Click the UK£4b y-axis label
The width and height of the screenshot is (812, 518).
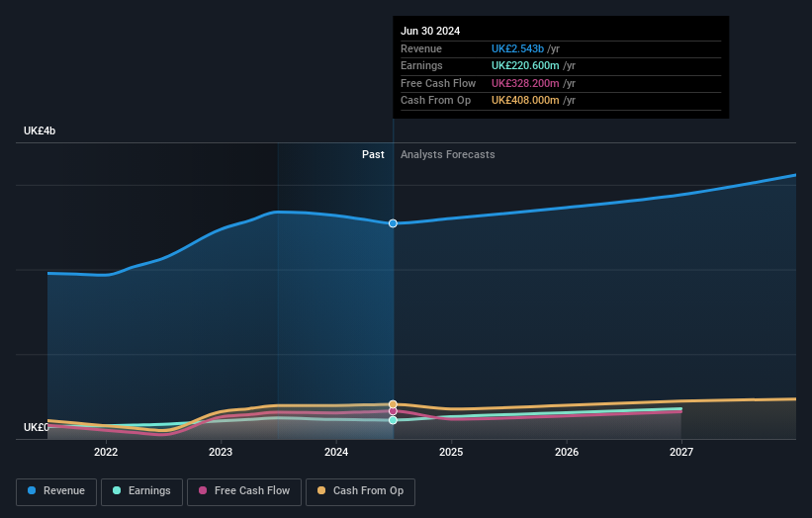tap(40, 130)
